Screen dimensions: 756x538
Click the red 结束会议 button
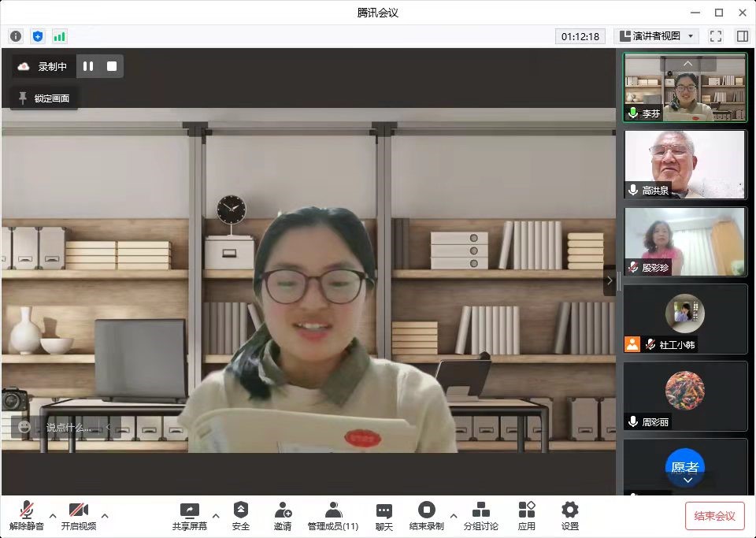point(714,516)
